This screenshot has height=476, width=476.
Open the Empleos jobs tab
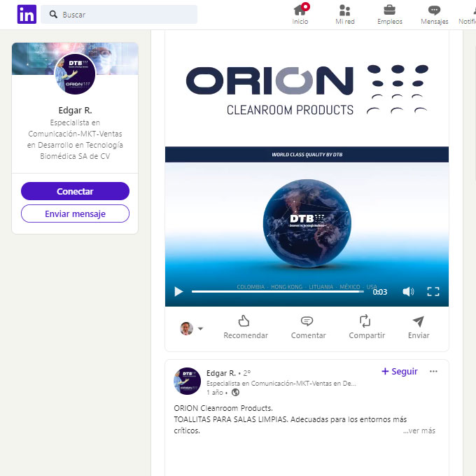(390, 15)
